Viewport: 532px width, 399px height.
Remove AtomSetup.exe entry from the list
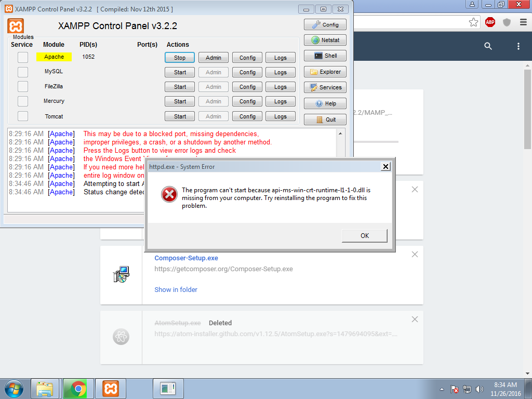(x=415, y=320)
